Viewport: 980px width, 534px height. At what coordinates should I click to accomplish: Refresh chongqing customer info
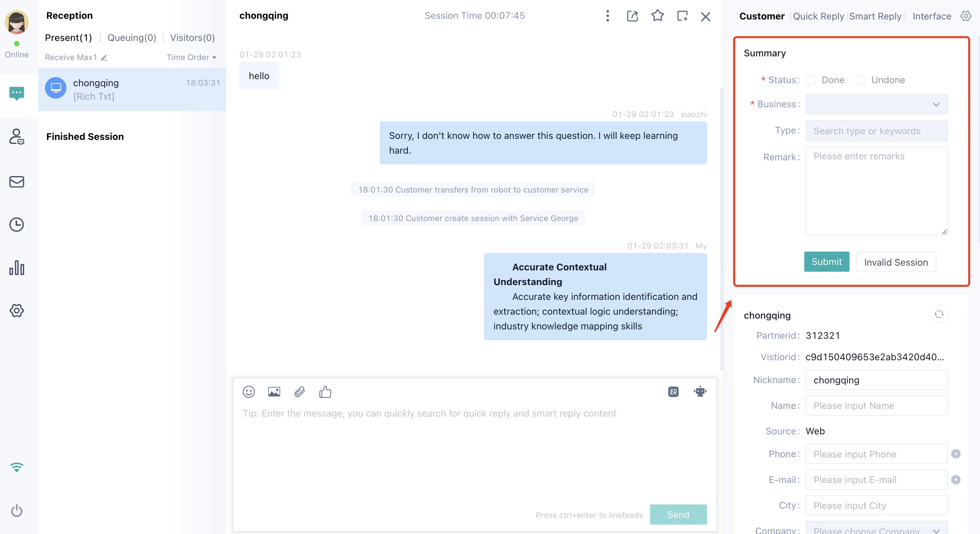(x=939, y=314)
